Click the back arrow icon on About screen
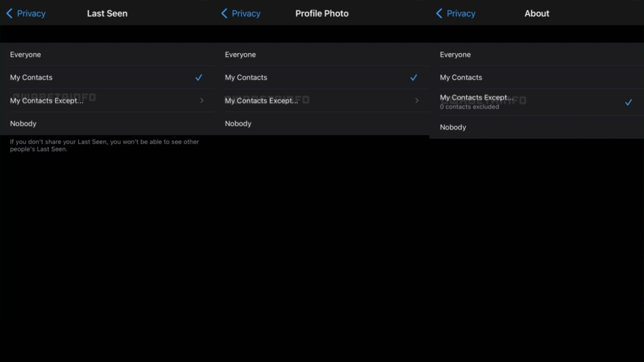 [x=439, y=14]
